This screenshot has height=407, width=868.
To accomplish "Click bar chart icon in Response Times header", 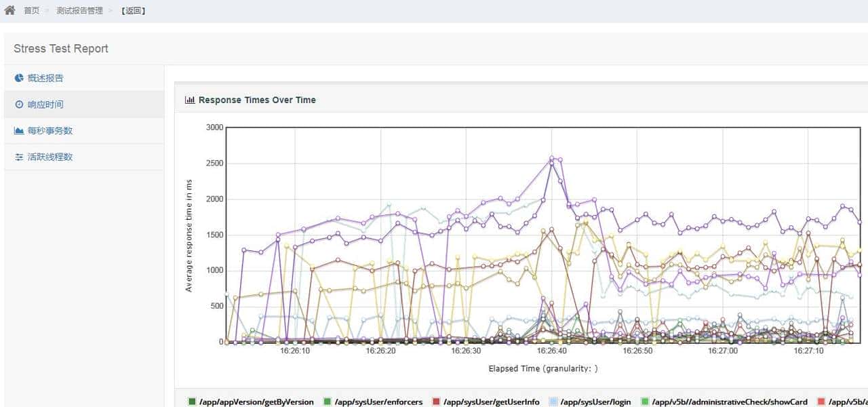I will (x=190, y=100).
